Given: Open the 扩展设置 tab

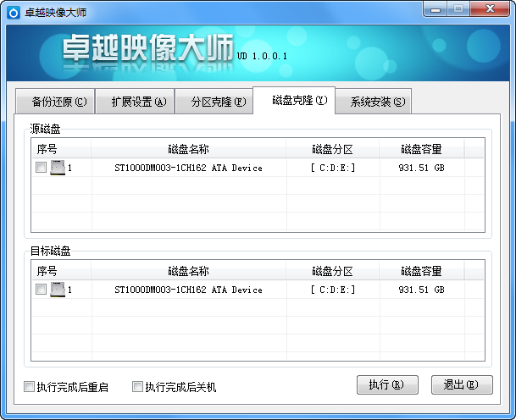Looking at the screenshot, I should coord(134,102).
